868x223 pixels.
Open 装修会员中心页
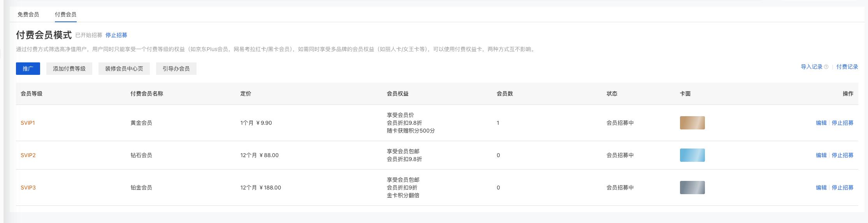[124, 69]
